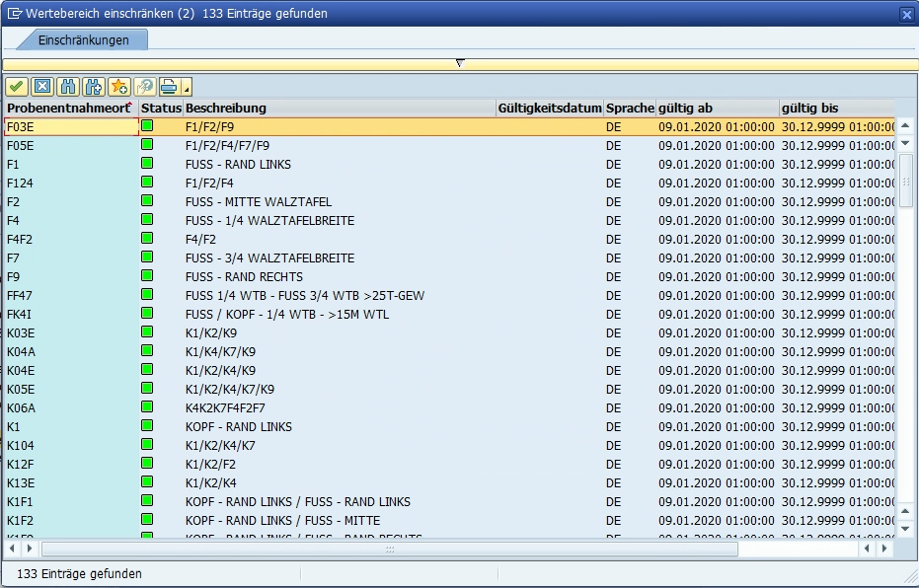Click green status square of row K1
Image resolution: width=919 pixels, height=588 pixels.
[147, 426]
